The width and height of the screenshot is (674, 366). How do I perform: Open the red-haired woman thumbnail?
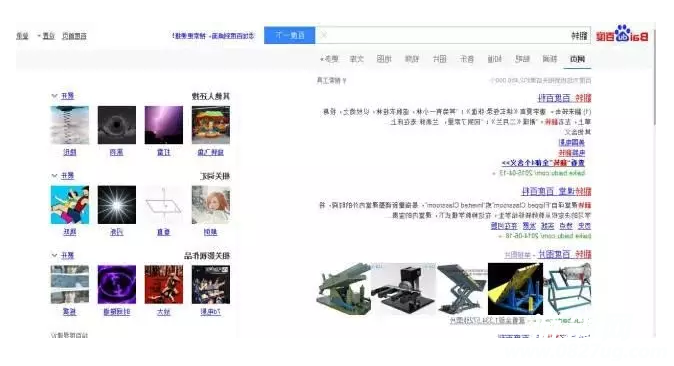tap(211, 205)
